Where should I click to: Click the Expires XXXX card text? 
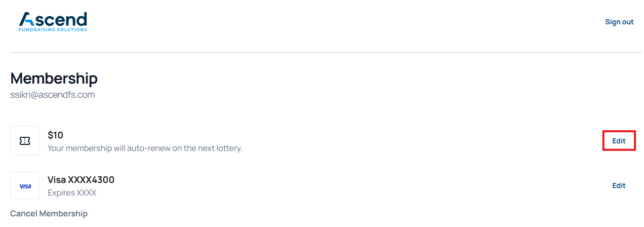click(72, 193)
